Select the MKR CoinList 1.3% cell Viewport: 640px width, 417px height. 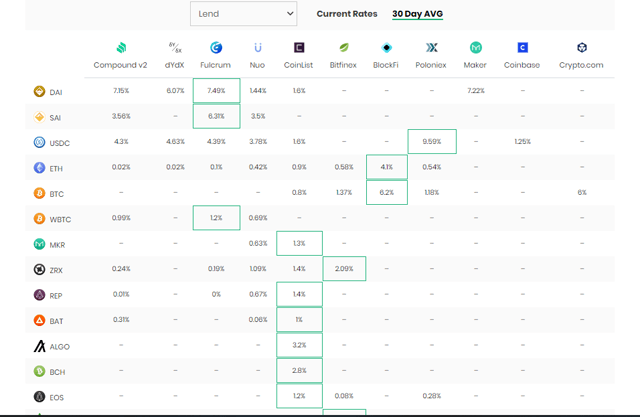coord(299,243)
